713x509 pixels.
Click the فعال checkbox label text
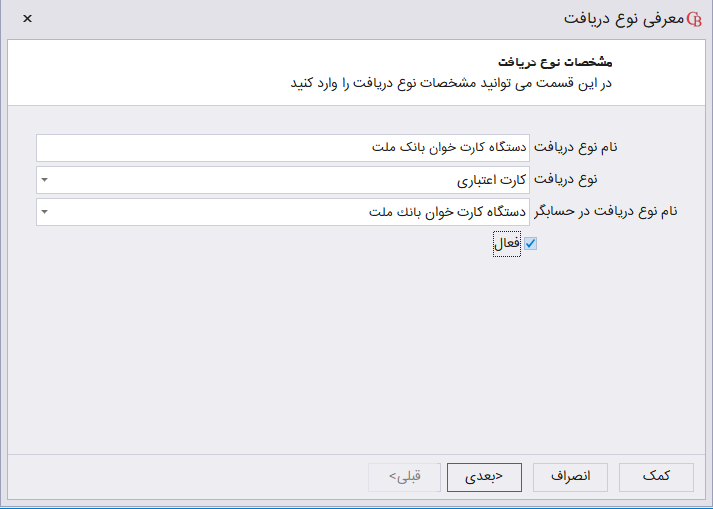point(508,243)
